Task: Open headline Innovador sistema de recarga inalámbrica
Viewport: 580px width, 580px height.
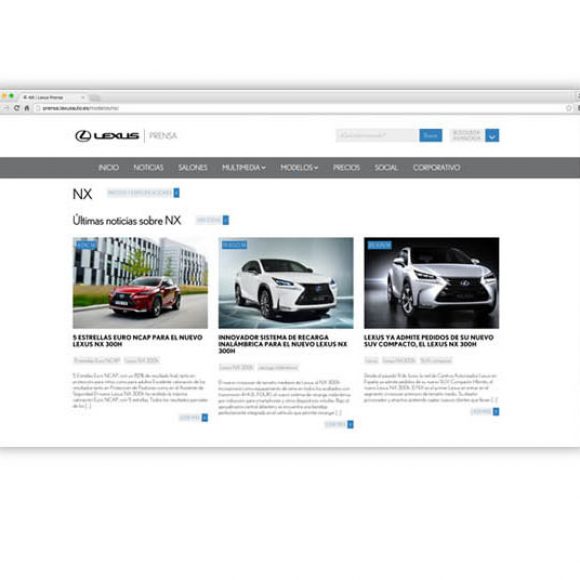Action: pyautogui.click(x=283, y=344)
